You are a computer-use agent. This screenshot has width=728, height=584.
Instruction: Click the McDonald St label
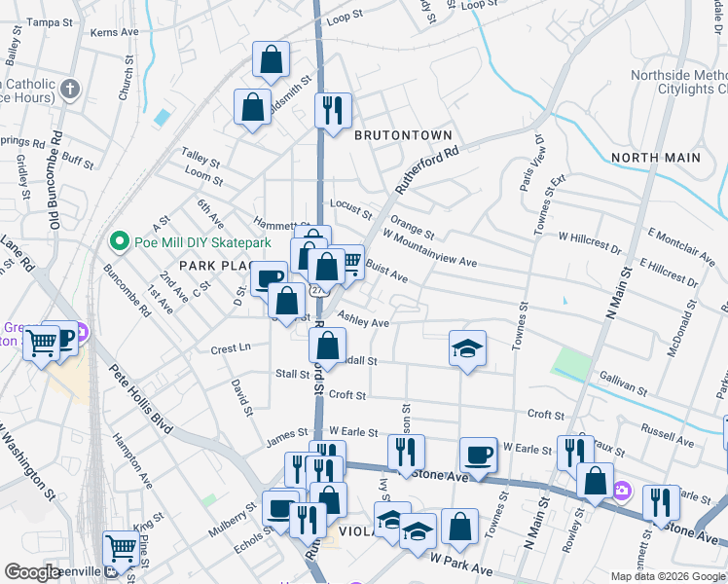click(681, 328)
